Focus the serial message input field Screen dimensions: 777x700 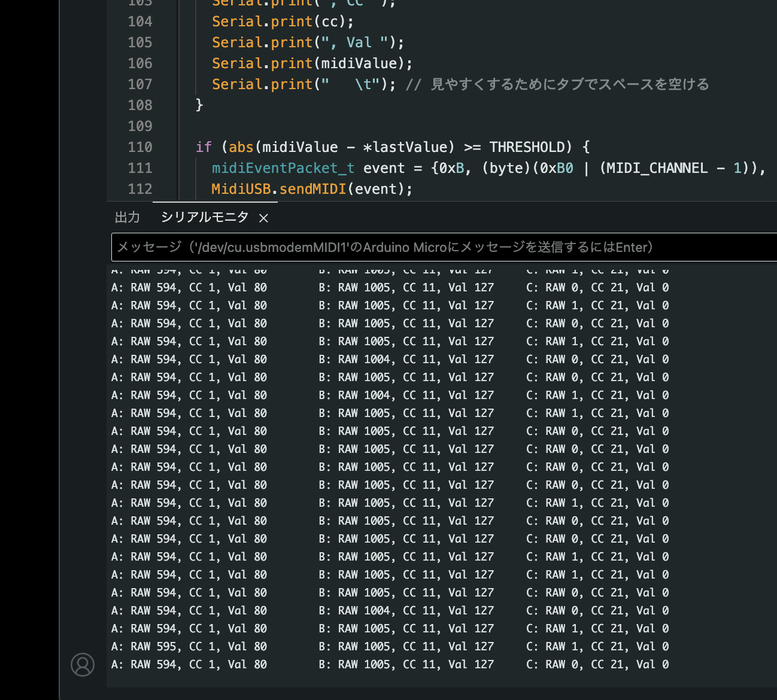coord(444,247)
